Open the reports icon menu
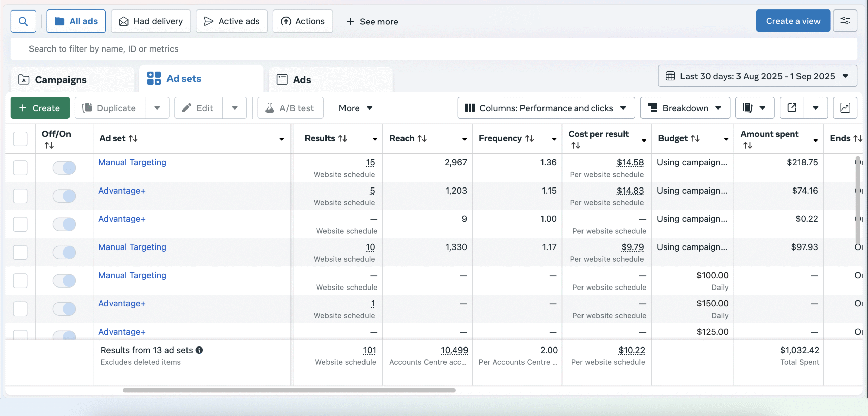This screenshot has width=868, height=416. (x=754, y=108)
